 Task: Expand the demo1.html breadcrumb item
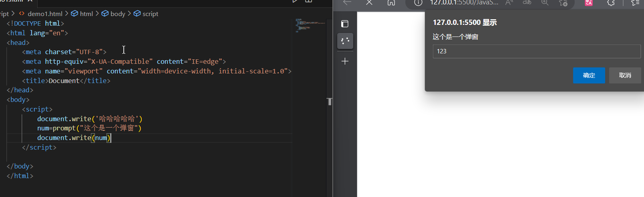[x=44, y=14]
